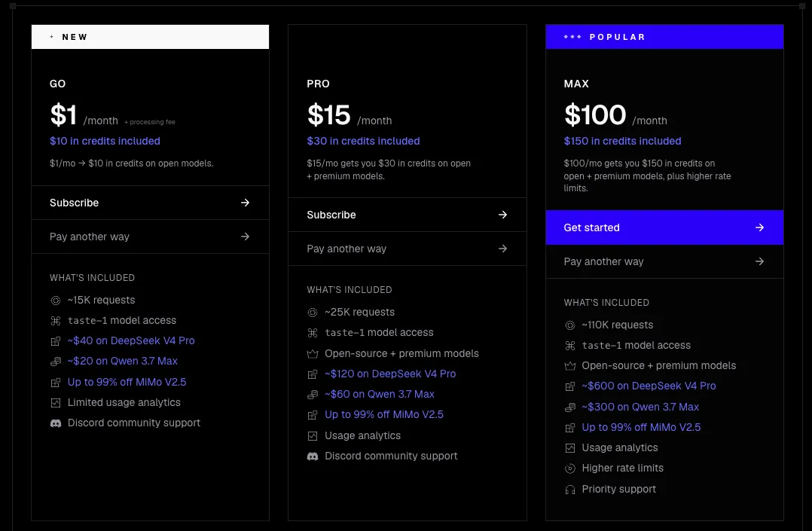This screenshot has height=531, width=812.
Task: Click Discord icon in GO plan
Action: (56, 423)
